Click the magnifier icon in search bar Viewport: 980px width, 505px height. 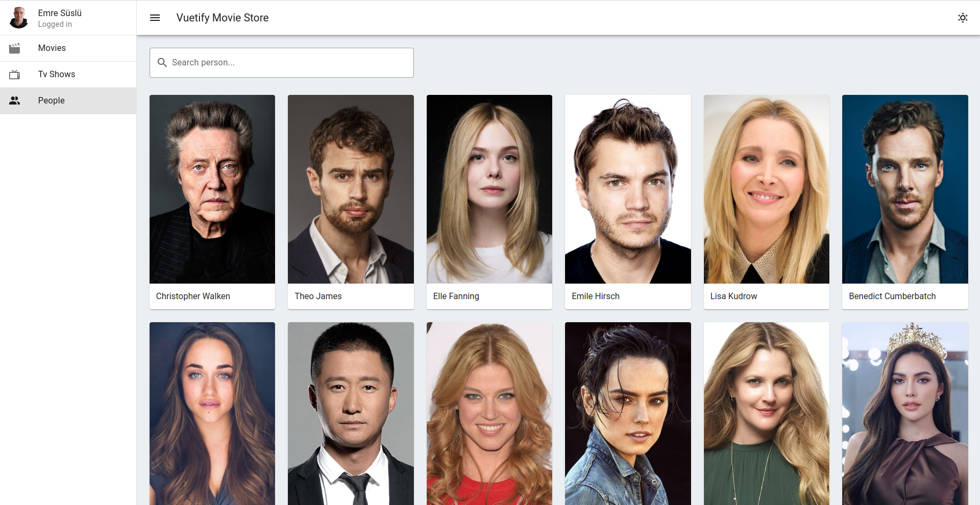click(162, 63)
